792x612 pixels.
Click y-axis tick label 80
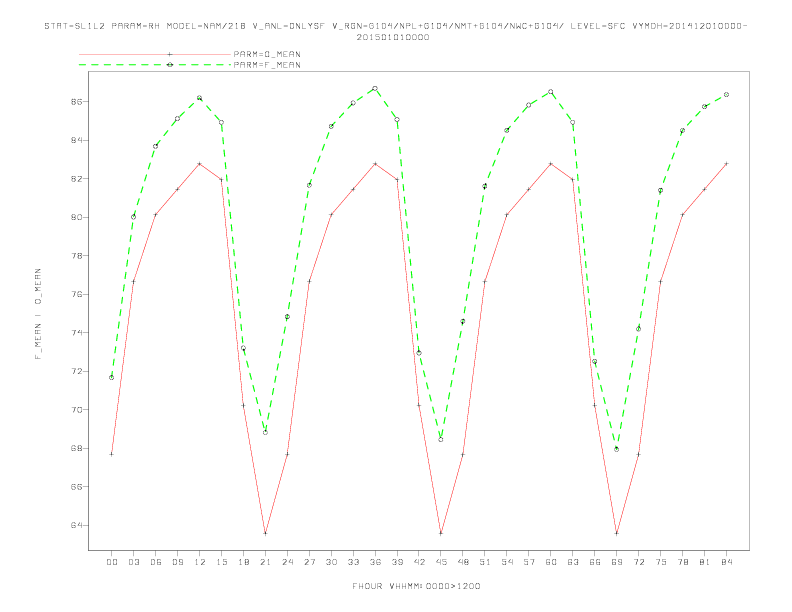(x=77, y=217)
